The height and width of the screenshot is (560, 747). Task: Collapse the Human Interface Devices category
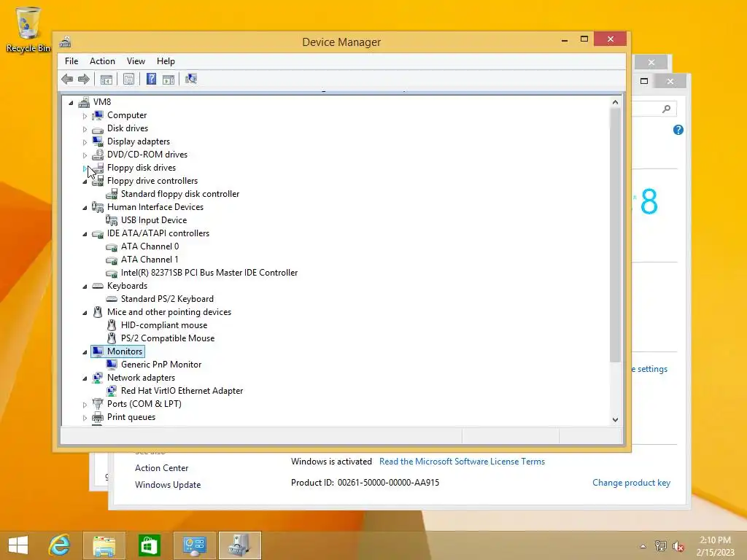[x=85, y=208]
